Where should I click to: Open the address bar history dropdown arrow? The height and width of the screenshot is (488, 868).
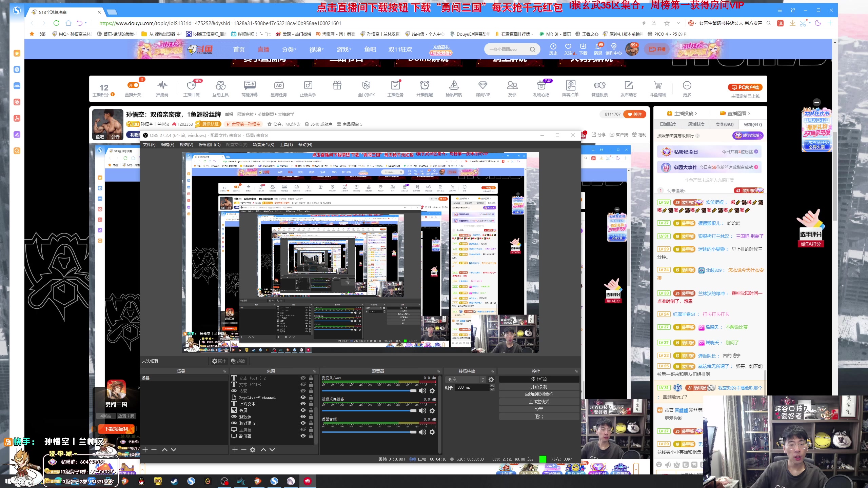click(678, 23)
